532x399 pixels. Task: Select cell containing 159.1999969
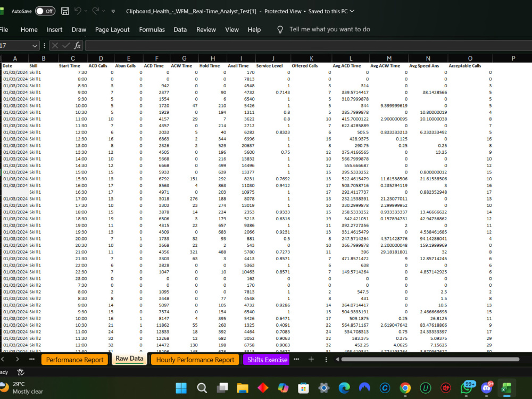point(428,245)
